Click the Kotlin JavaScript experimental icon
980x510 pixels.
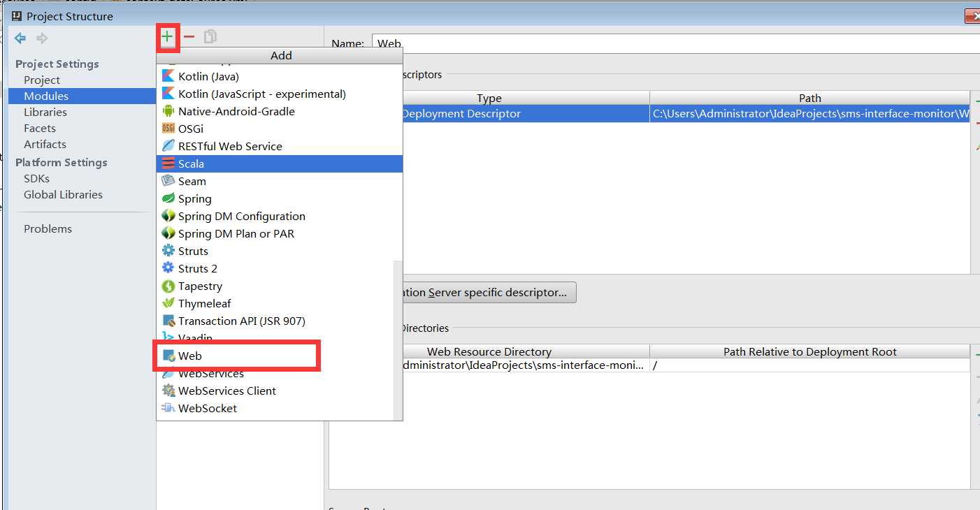[168, 94]
